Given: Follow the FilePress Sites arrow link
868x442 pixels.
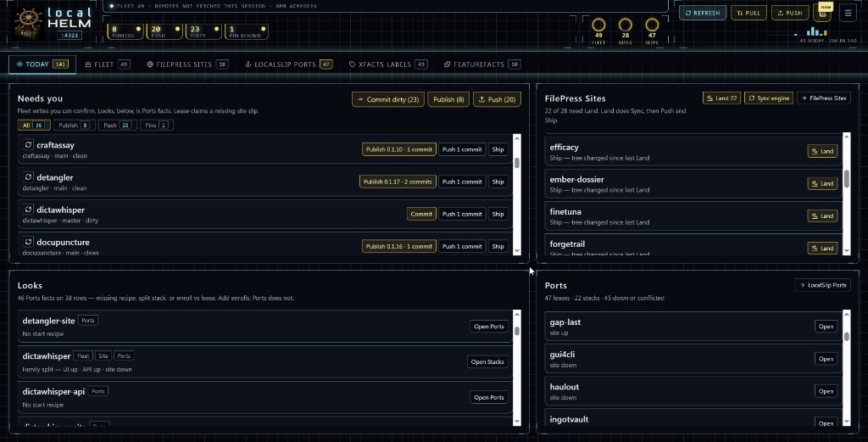Looking at the screenshot, I should [824, 98].
